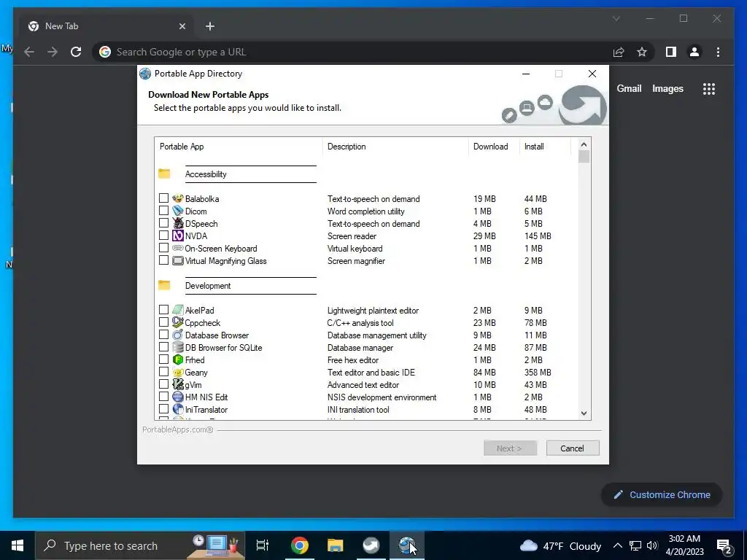Click the Frhed green icon
747x560 pixels.
(x=178, y=359)
